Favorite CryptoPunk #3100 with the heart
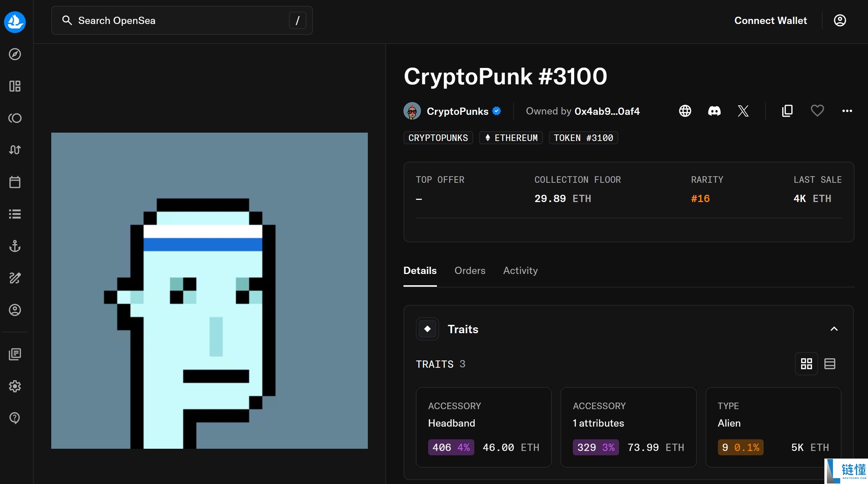 817,111
